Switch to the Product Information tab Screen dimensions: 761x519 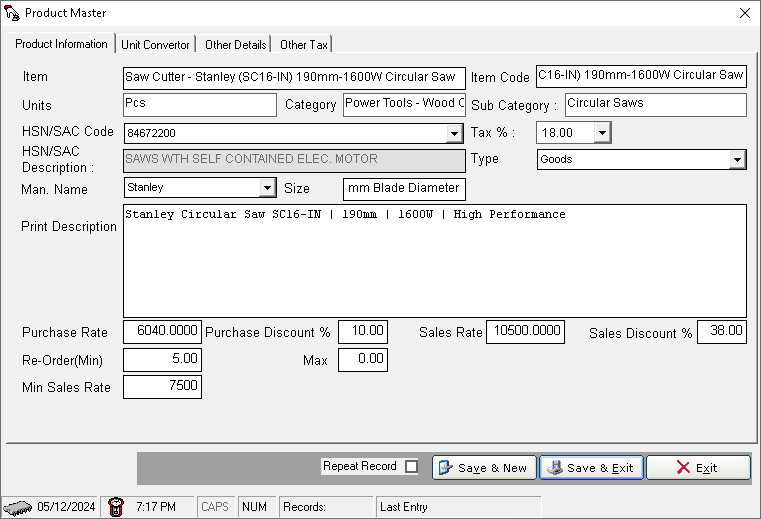point(61,44)
